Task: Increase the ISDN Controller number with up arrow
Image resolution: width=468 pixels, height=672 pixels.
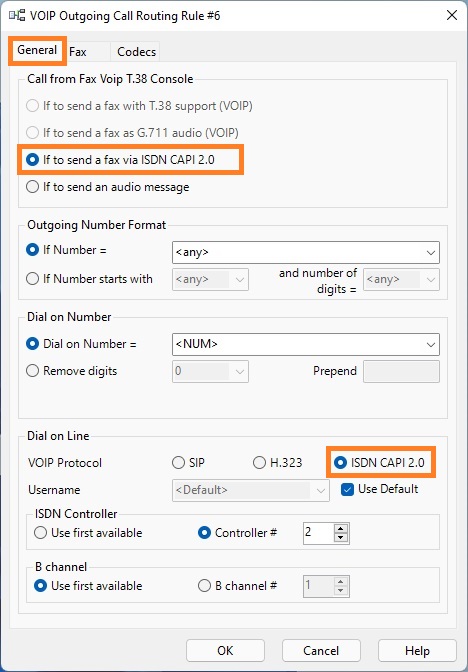Action: (x=340, y=528)
